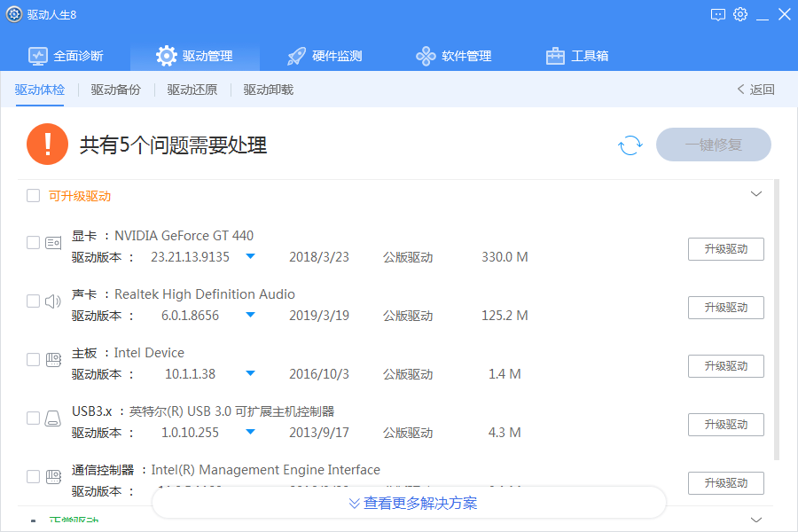The height and width of the screenshot is (532, 798).
Task: Click 升级驱动 for the USB3.x controller
Action: 725,425
